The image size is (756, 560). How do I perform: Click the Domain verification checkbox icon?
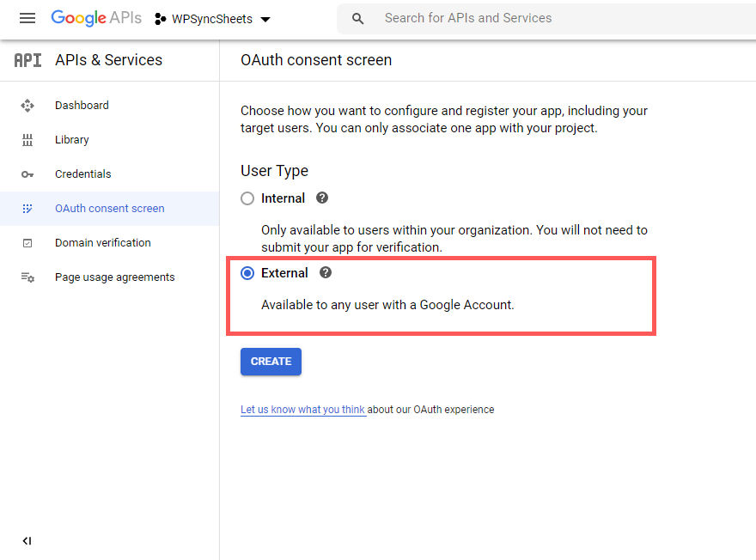[x=27, y=243]
